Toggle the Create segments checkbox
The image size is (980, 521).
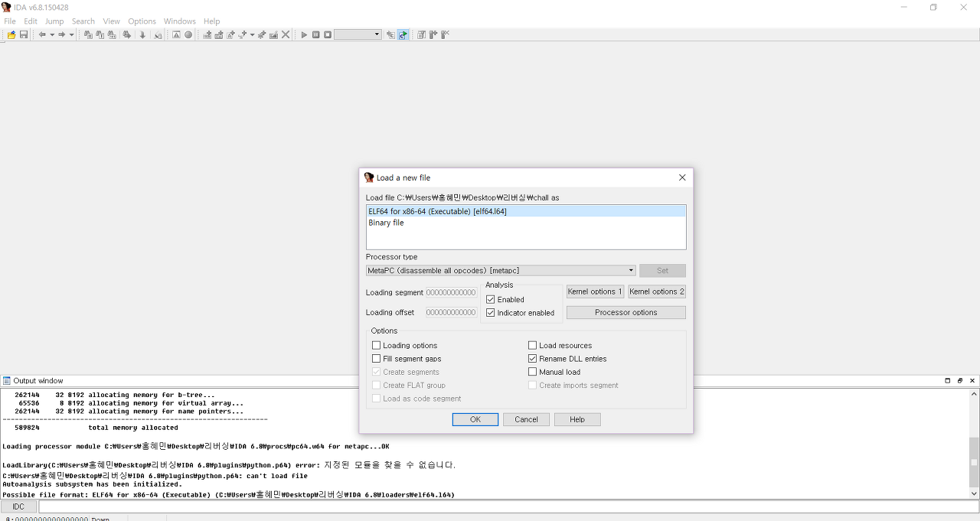(376, 372)
